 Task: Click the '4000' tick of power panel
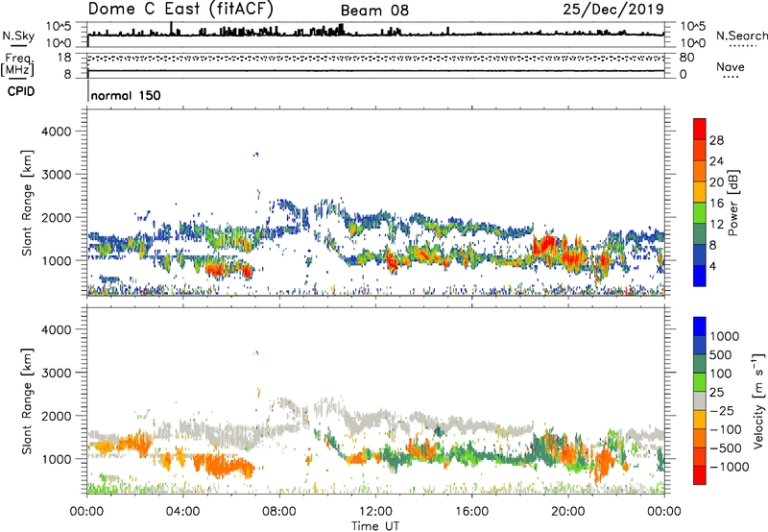tap(56, 132)
